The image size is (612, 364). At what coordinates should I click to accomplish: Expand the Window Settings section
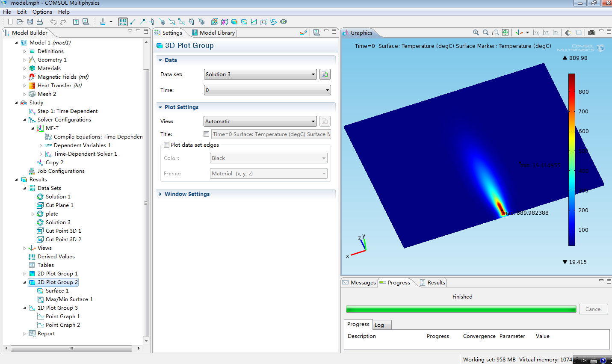point(187,194)
